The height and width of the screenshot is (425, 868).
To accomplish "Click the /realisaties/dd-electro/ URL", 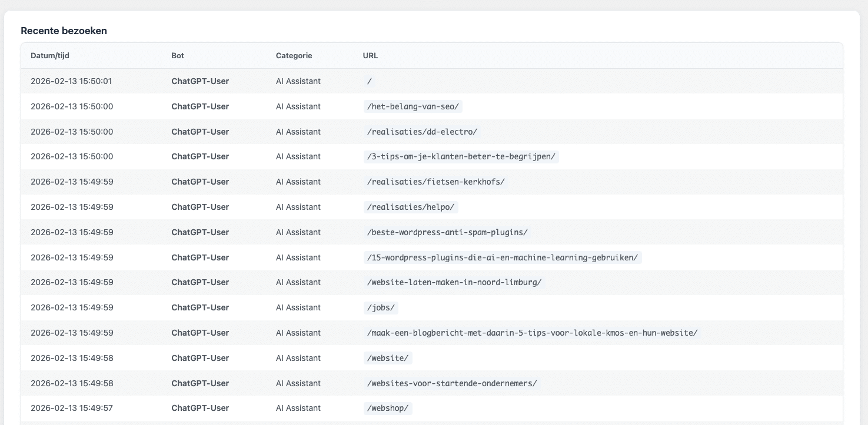I will point(422,132).
